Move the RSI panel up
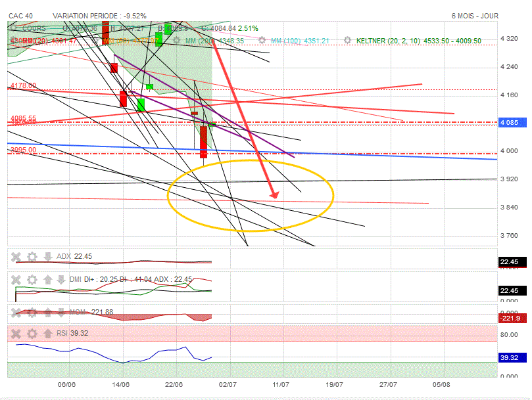 coord(48,334)
